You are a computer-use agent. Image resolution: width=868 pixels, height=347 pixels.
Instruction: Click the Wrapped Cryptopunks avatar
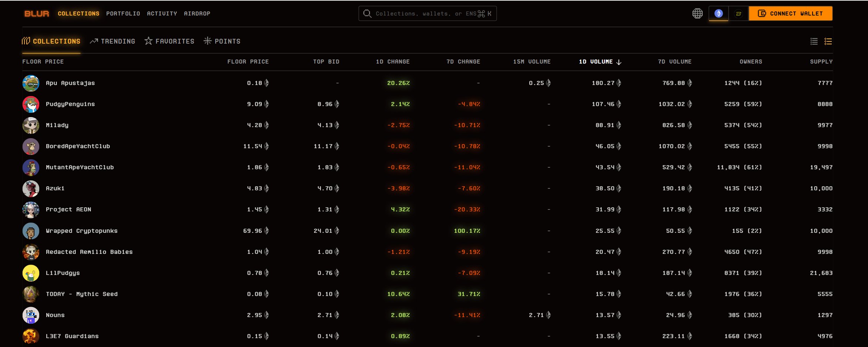pos(31,231)
